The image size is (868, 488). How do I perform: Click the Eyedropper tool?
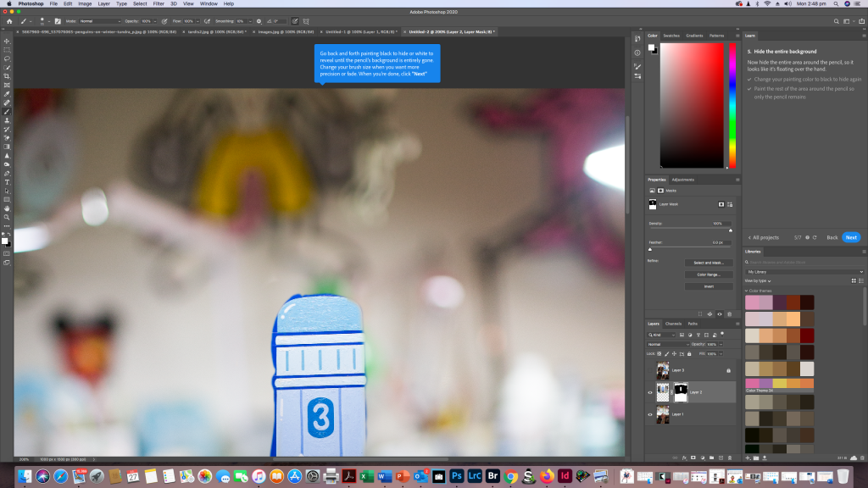(7, 93)
